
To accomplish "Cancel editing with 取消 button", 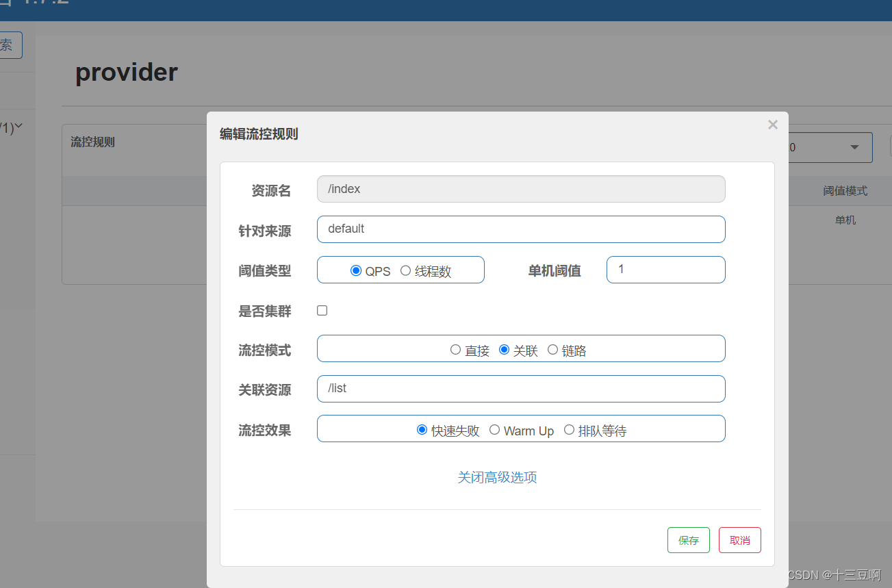I will coord(740,540).
